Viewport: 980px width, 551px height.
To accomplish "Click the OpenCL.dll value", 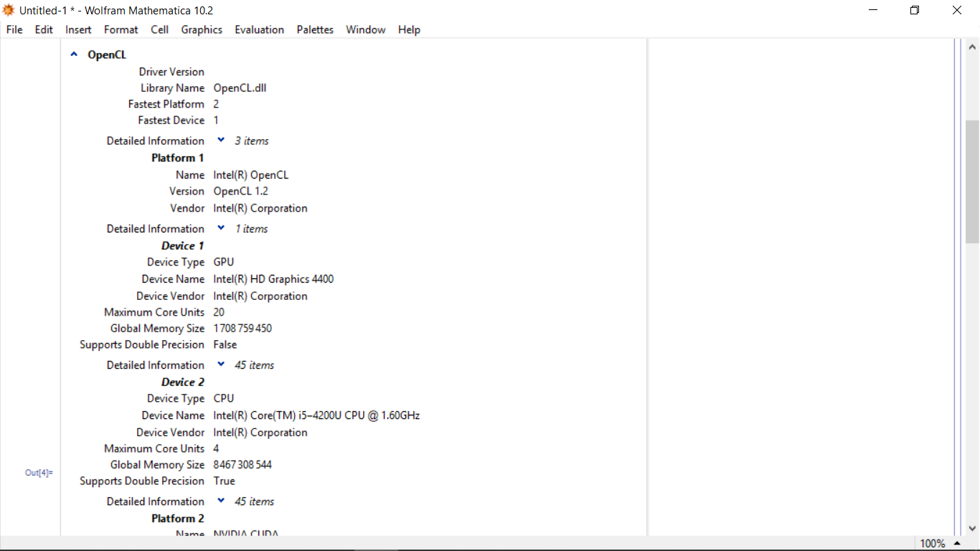I will pyautogui.click(x=240, y=88).
